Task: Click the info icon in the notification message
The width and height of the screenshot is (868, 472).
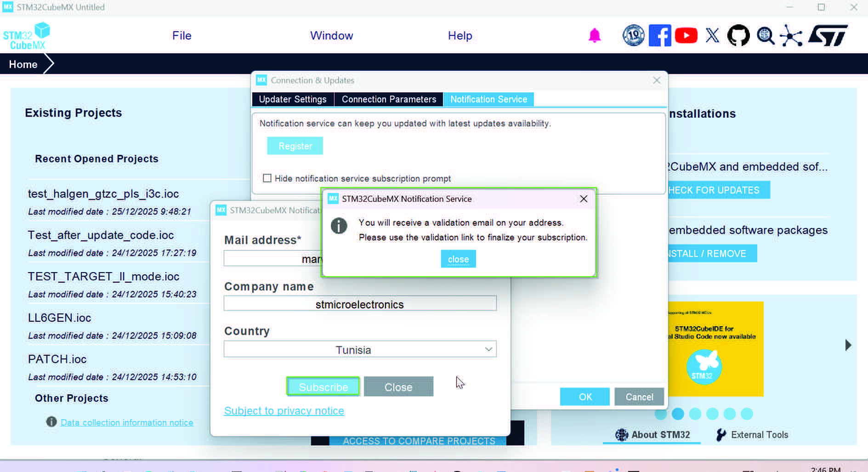Action: (x=339, y=226)
